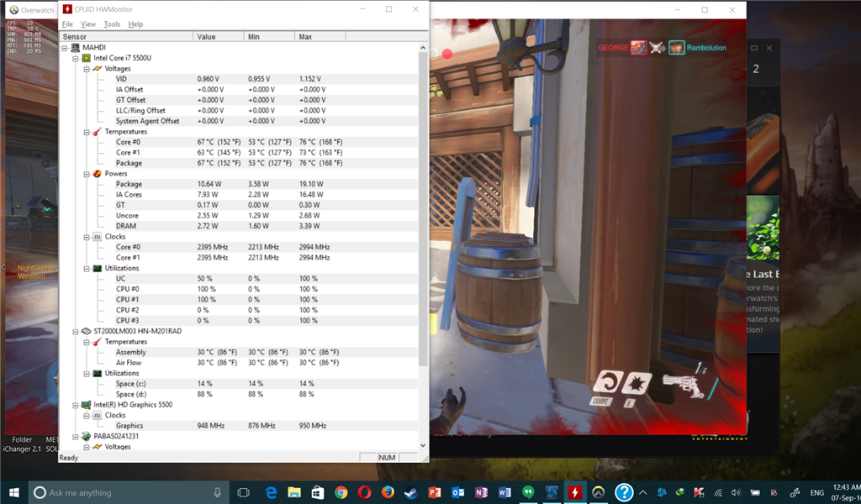861x504 pixels.
Task: Select the UC utilization row
Action: pyautogui.click(x=239, y=279)
